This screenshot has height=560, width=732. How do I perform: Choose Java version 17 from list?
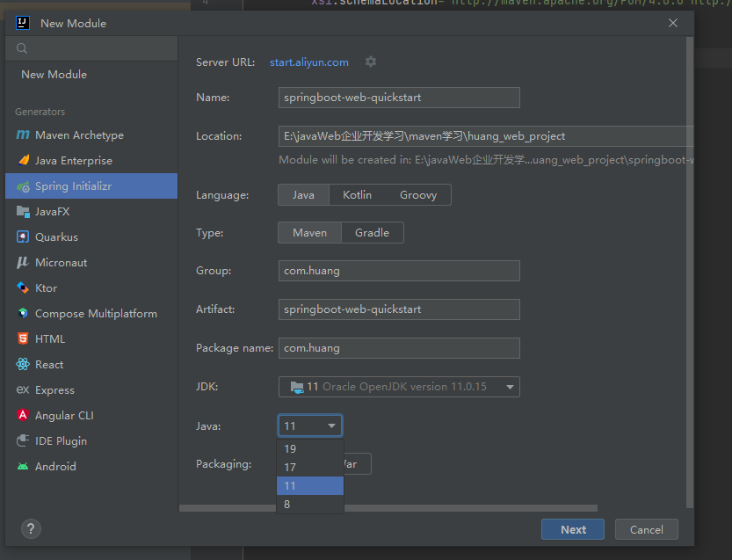click(310, 467)
